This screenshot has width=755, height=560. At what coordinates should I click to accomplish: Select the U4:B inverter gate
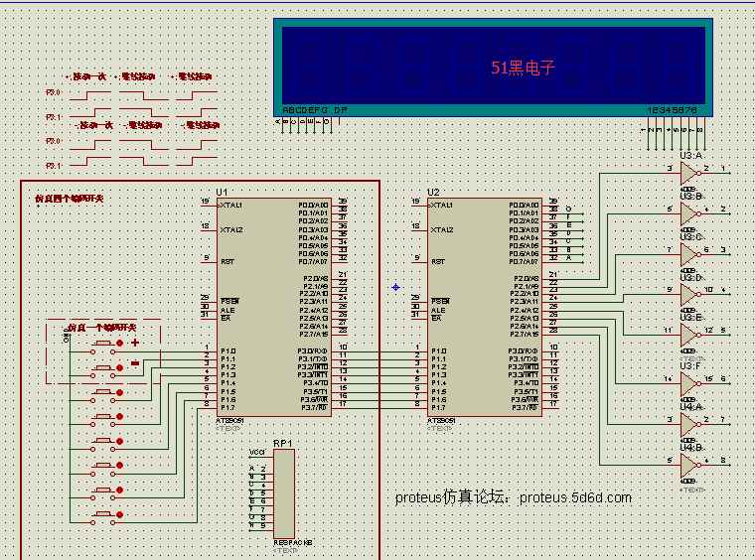click(x=689, y=466)
